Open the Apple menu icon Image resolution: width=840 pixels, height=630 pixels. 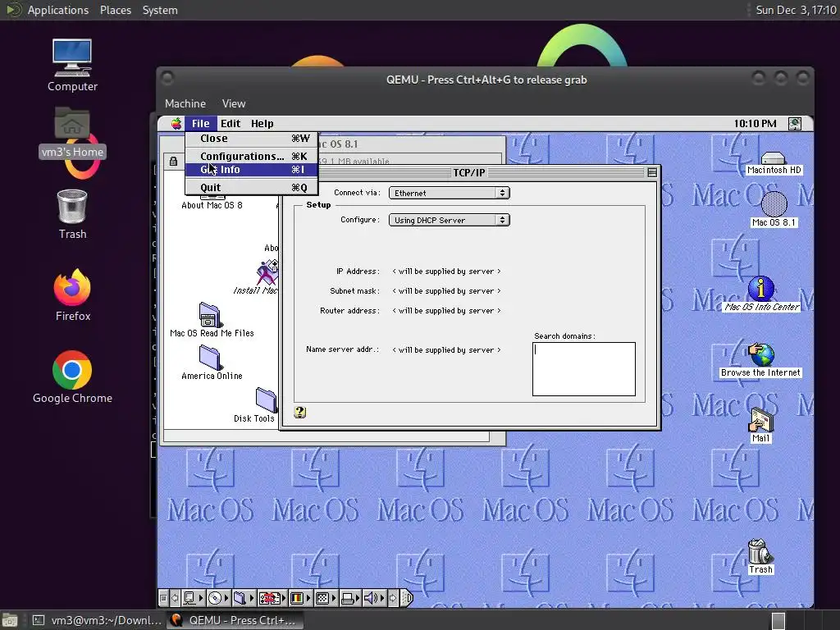(x=176, y=124)
